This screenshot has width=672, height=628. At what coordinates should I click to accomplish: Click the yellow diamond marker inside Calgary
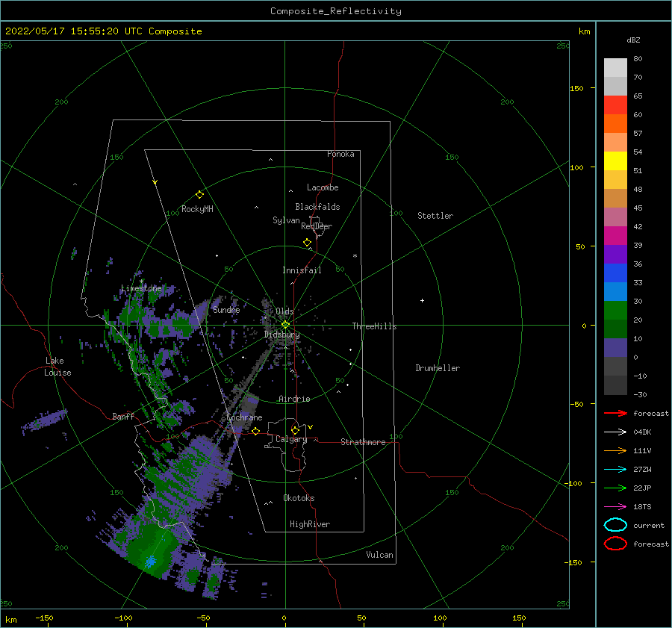(x=295, y=430)
